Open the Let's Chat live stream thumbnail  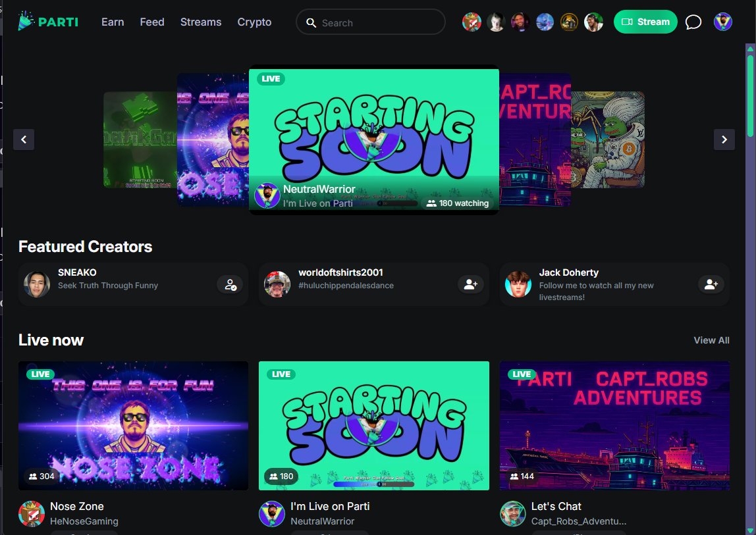(614, 426)
